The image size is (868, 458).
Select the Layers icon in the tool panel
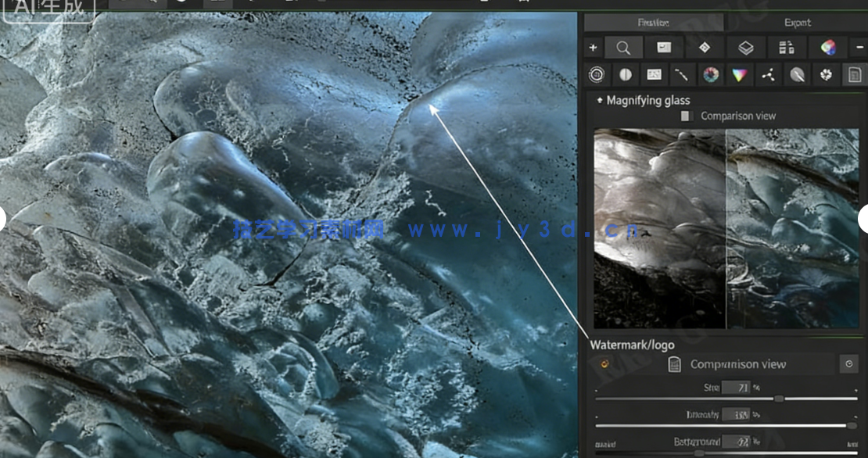click(x=745, y=48)
